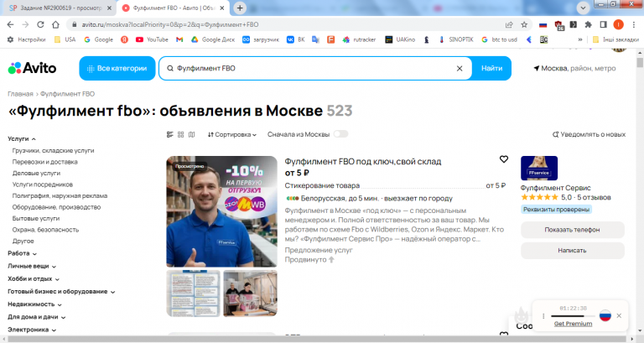Open YouTube bookmark

point(152,39)
